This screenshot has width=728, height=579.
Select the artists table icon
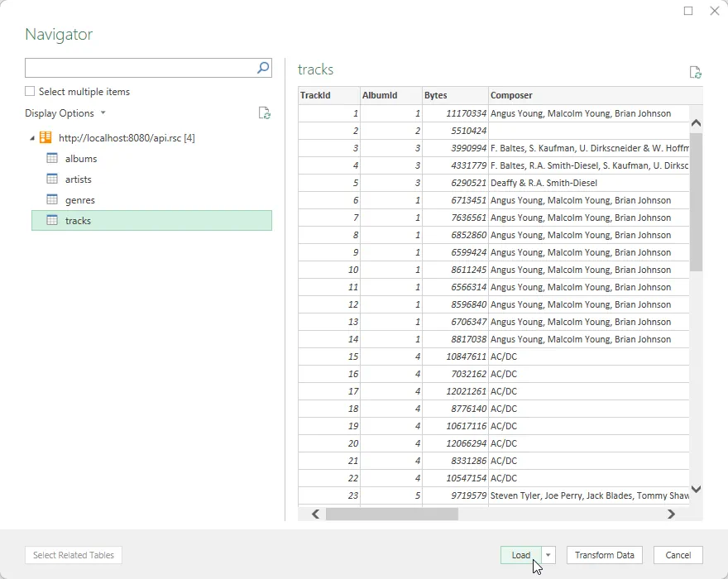click(x=52, y=179)
